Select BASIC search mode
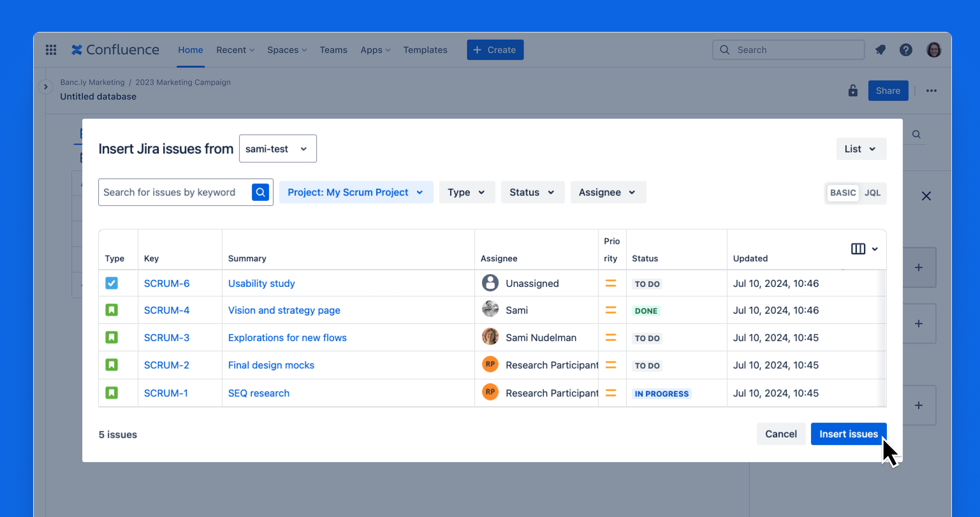Screen dimensions: 980x517 pyautogui.click(x=843, y=193)
